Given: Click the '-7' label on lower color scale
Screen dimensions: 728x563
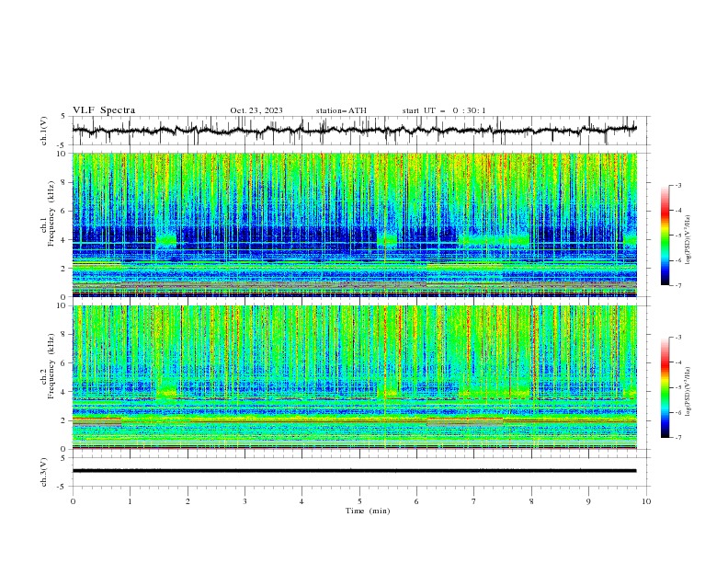Looking at the screenshot, I should coord(677,437).
